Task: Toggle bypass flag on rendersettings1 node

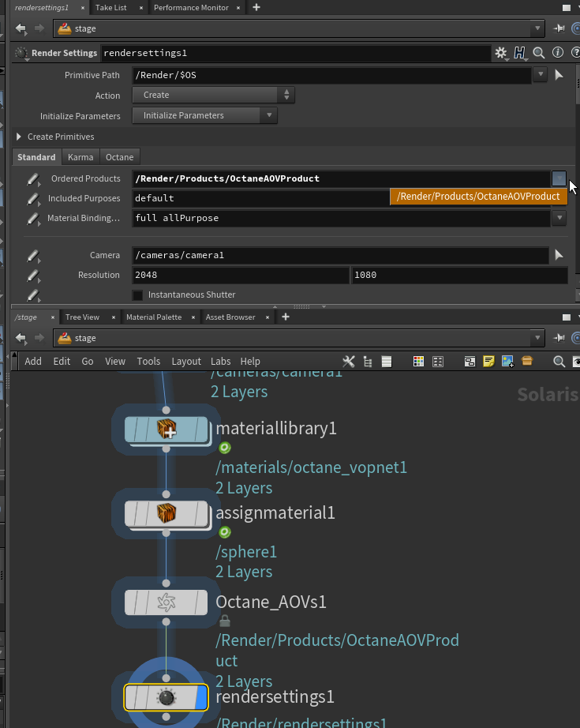Action: pos(131,697)
